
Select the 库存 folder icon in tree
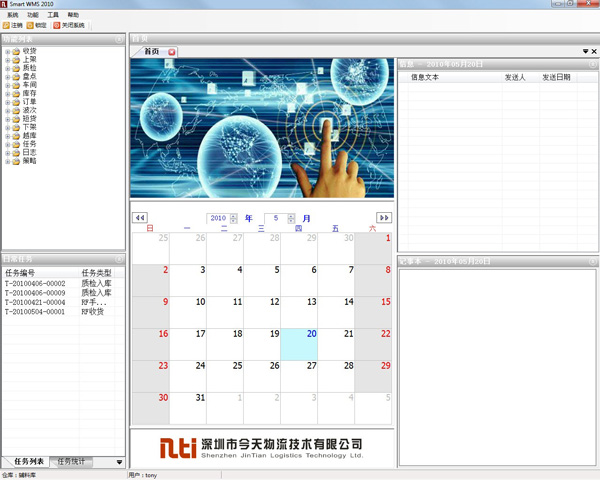(15, 93)
